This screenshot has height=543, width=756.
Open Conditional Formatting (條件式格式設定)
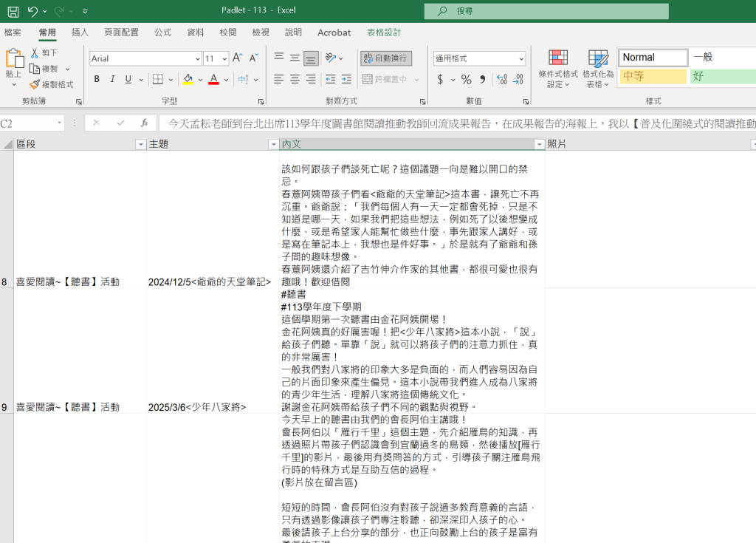point(558,69)
